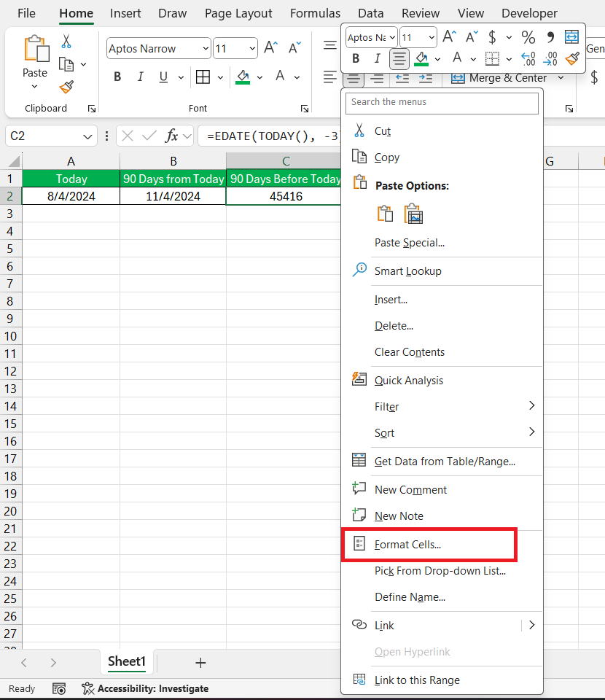Click Accessibility: Investigate in status bar

145,689
